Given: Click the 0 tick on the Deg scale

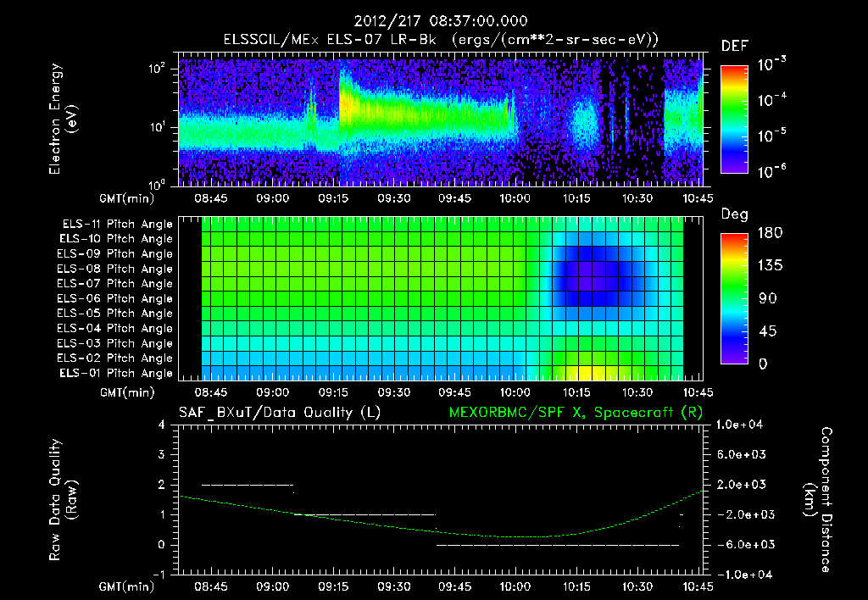Looking at the screenshot, I should (x=763, y=364).
